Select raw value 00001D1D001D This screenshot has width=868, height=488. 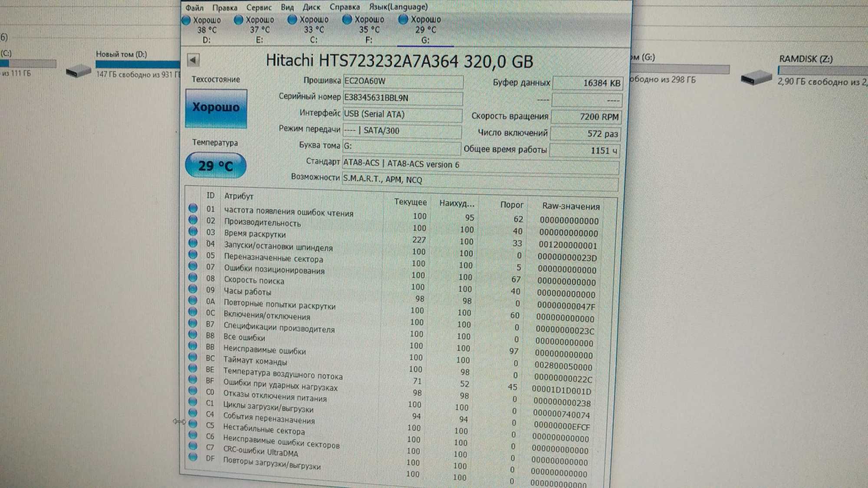(562, 390)
